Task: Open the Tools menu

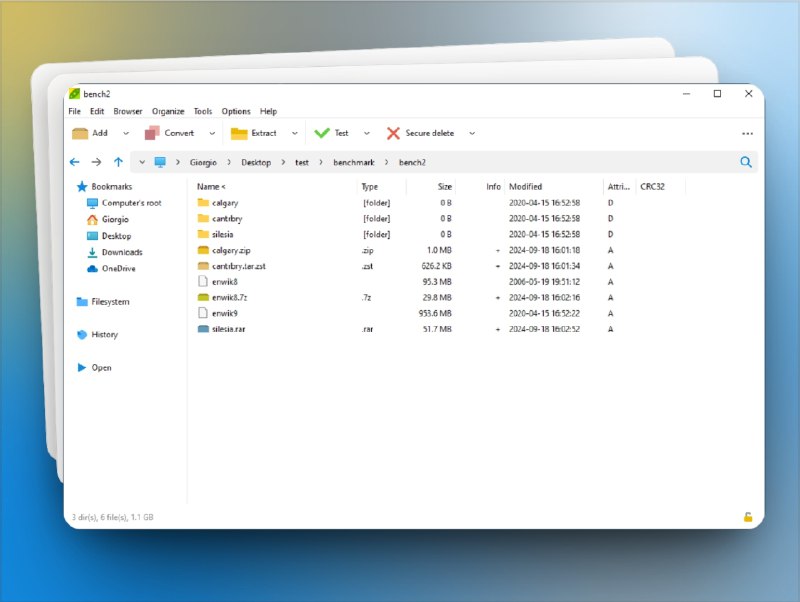Action: pyautogui.click(x=203, y=111)
